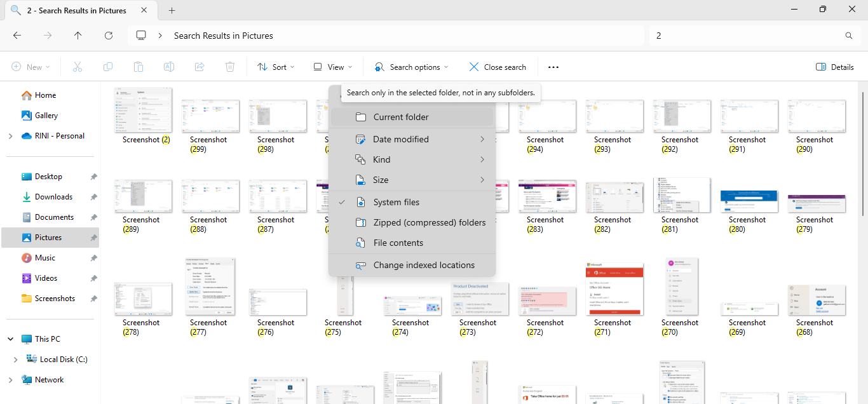Click the Up arrow navigation icon
Image resolution: width=868 pixels, height=404 pixels.
point(78,36)
